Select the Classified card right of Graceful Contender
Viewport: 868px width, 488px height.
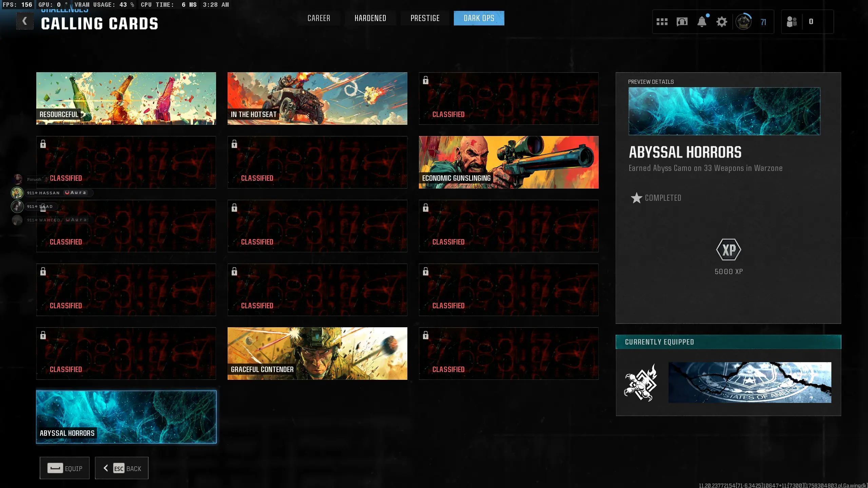(508, 353)
